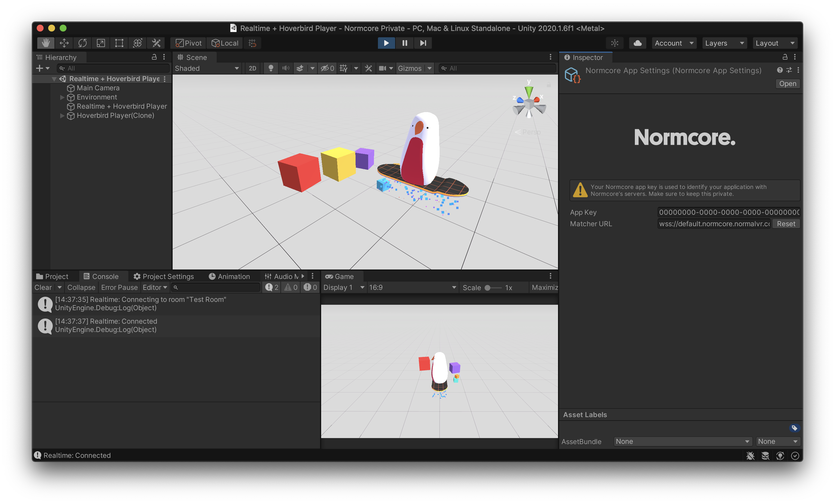The image size is (835, 504).
Task: Select the Rect Transform tool
Action: (119, 43)
